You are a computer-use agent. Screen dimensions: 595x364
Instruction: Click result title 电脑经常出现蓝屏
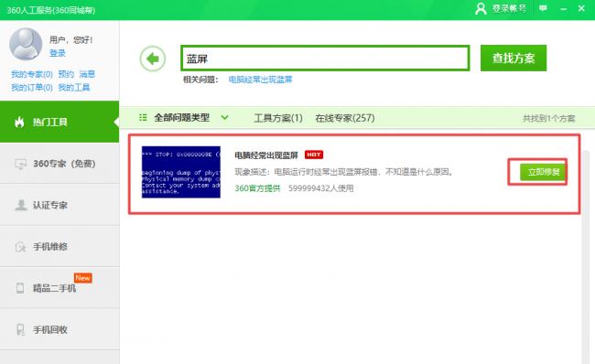(266, 155)
